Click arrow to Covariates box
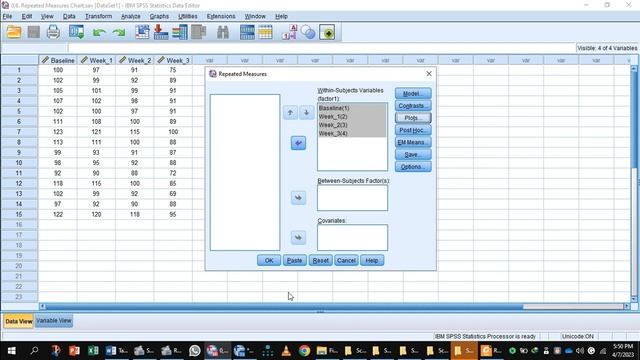Image resolution: width=640 pixels, height=360 pixels. [298, 238]
